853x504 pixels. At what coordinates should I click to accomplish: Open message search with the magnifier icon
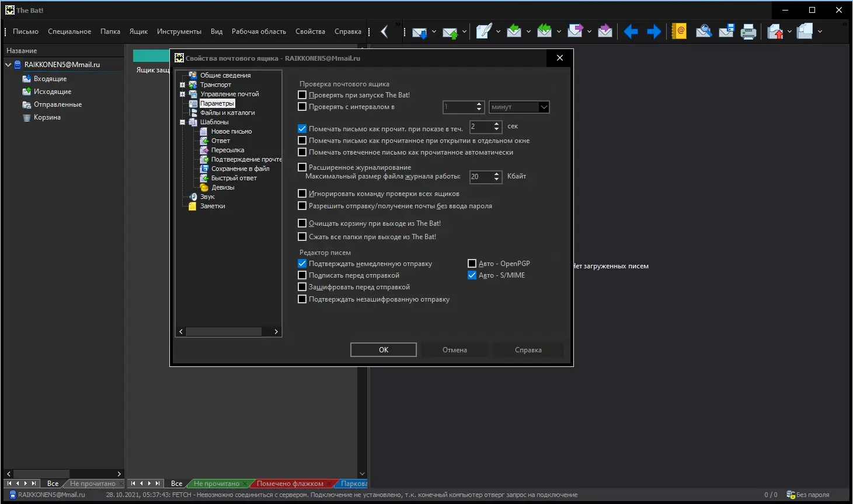click(704, 31)
